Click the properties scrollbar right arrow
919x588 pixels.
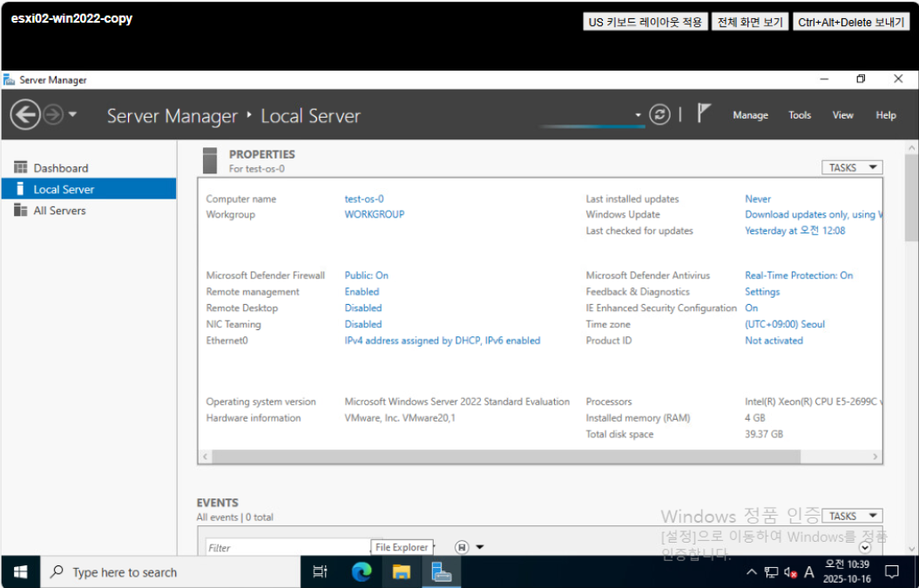point(875,456)
